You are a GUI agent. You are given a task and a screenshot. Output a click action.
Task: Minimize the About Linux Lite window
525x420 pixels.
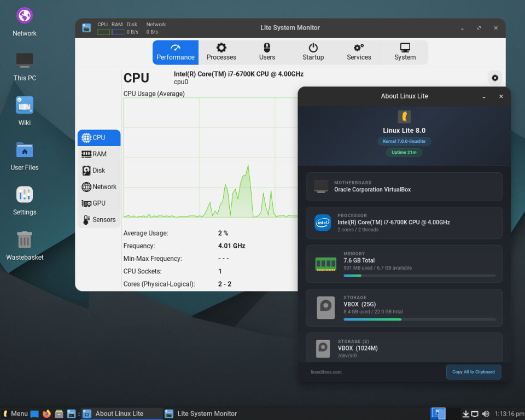coord(484,96)
